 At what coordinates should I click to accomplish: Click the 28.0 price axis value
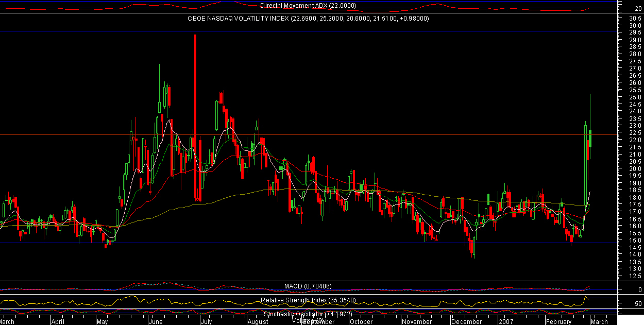[x=634, y=54]
